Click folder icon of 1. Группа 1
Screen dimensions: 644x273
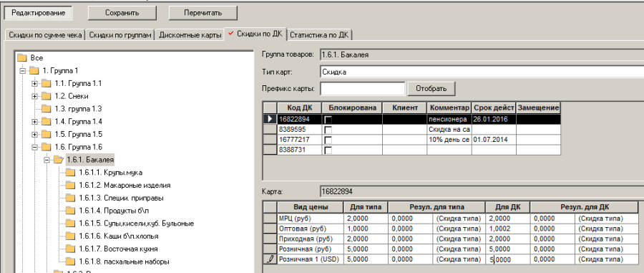[34, 71]
